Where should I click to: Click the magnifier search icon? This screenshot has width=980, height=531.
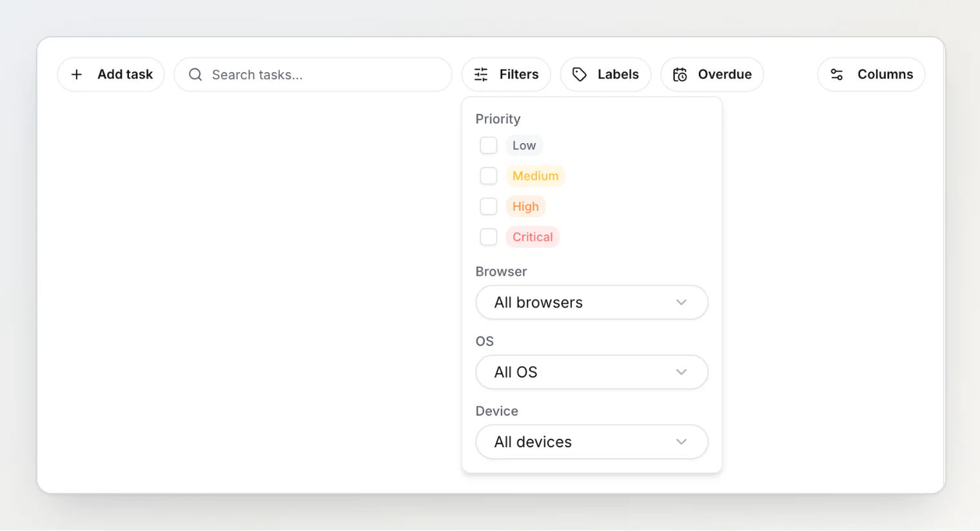tap(195, 75)
